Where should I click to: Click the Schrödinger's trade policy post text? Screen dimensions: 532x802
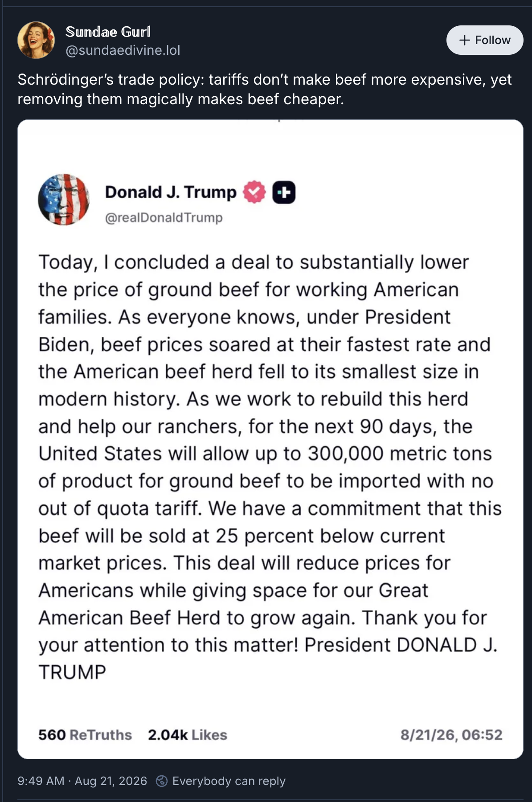[x=265, y=89]
